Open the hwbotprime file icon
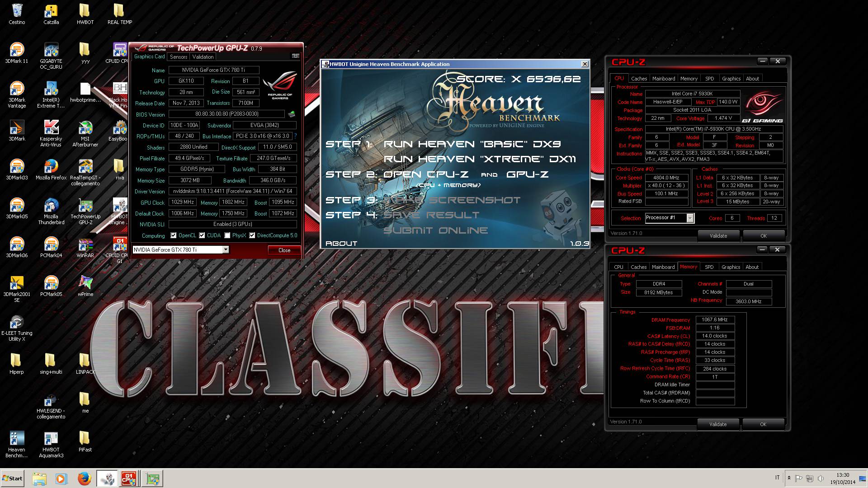The image size is (868, 488). click(85, 92)
